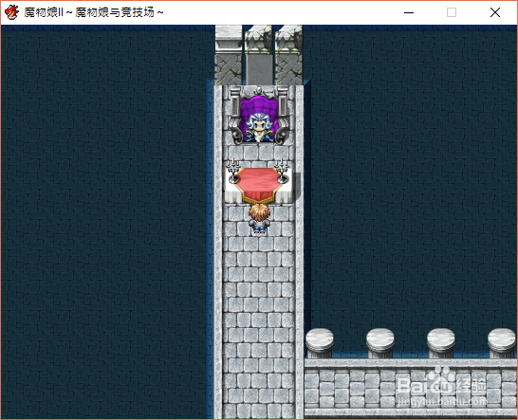Close the game window
The image size is (518, 420).
click(x=495, y=12)
